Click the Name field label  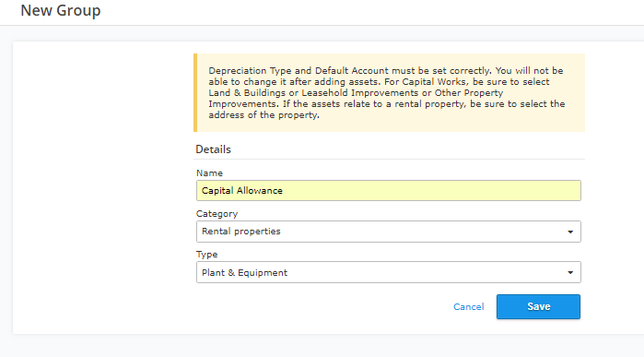tap(209, 173)
